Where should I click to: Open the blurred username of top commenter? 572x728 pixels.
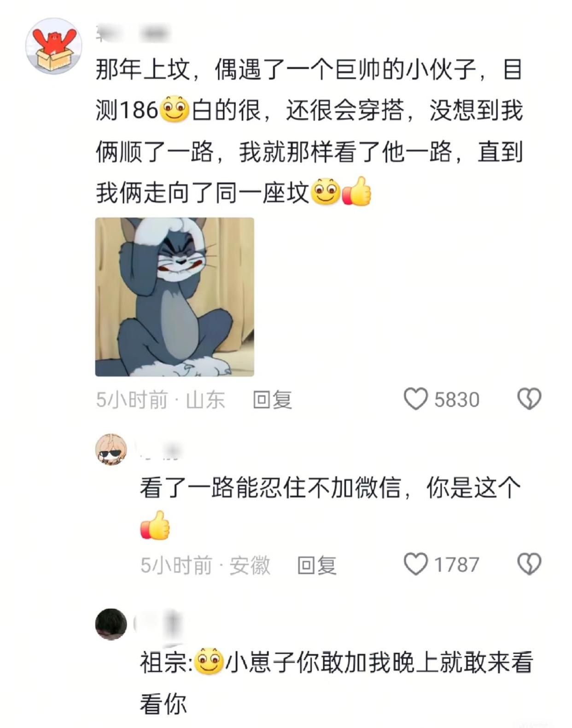pos(133,34)
